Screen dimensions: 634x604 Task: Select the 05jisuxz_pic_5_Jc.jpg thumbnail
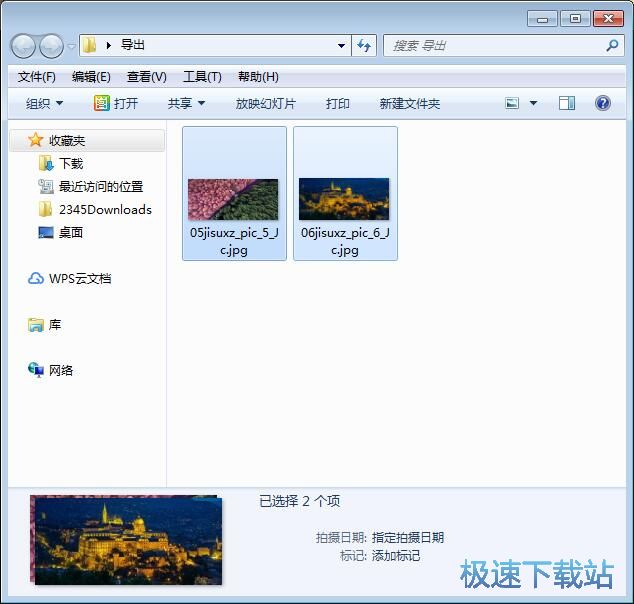[233, 199]
